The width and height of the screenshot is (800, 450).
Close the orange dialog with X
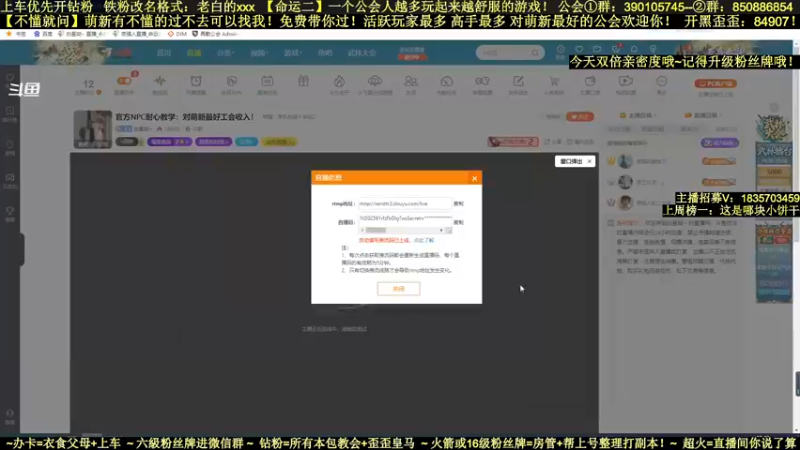coord(474,178)
